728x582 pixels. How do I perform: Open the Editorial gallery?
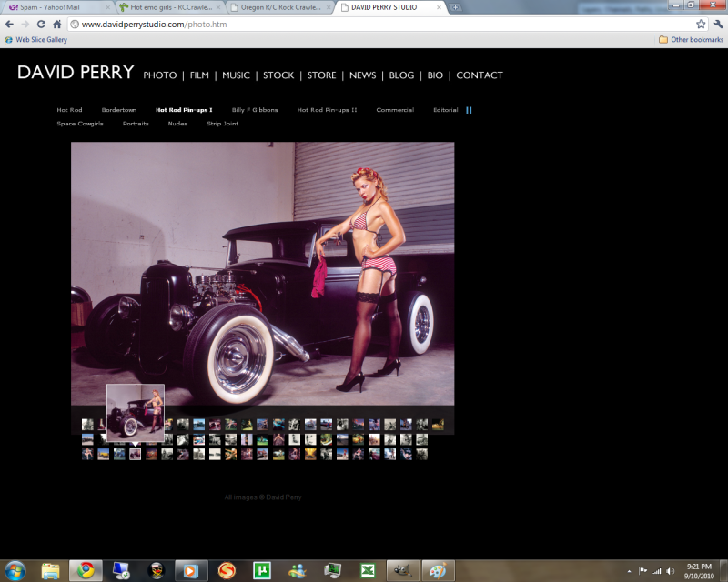click(445, 110)
